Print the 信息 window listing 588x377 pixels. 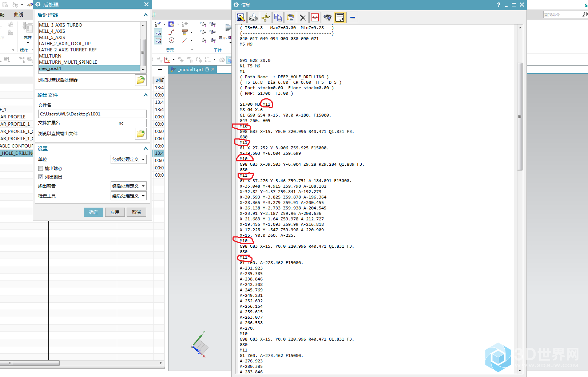pyautogui.click(x=253, y=17)
